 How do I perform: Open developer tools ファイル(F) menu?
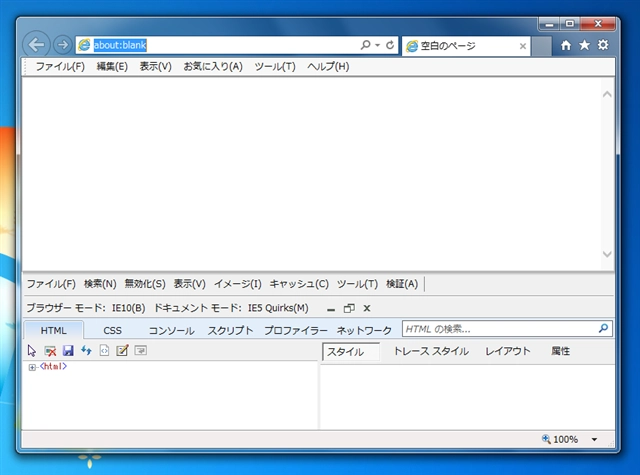(51, 284)
